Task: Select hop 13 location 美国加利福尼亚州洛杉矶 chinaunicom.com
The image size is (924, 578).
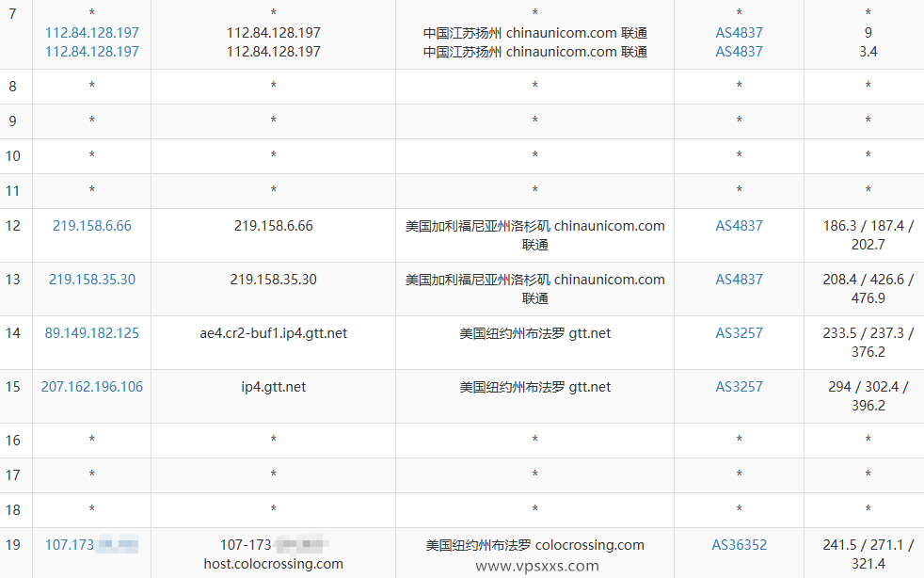Action: [x=535, y=280]
